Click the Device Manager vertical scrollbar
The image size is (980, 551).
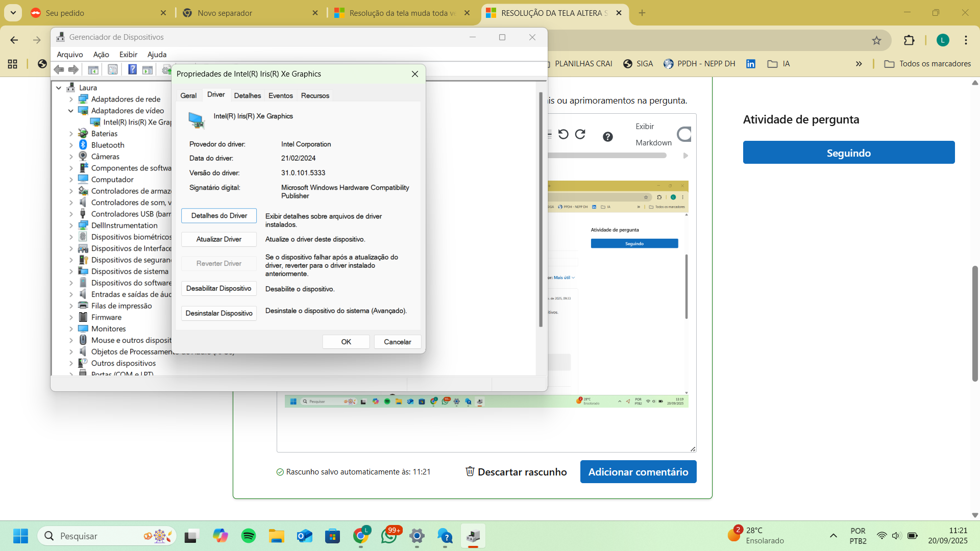541,209
